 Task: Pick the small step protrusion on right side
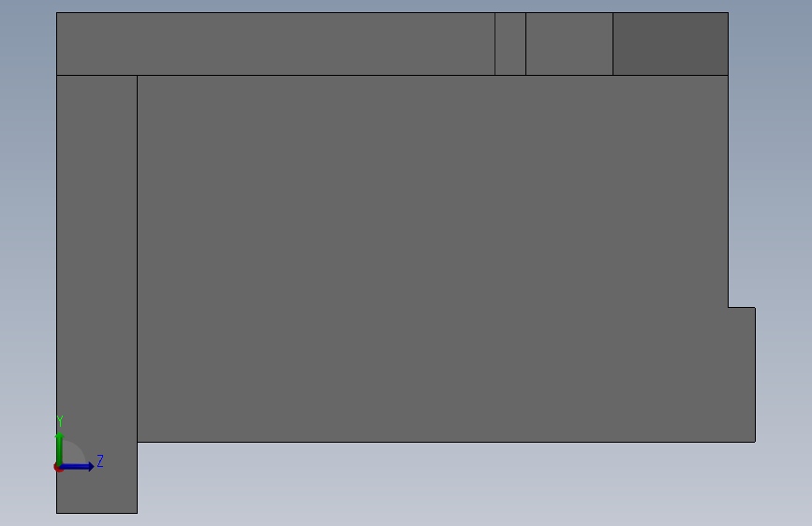click(742, 374)
